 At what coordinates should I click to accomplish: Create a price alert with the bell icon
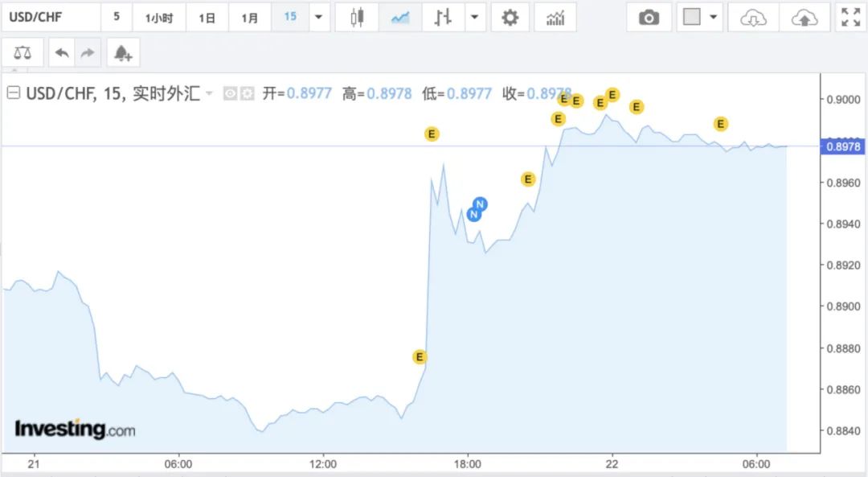click(x=121, y=51)
